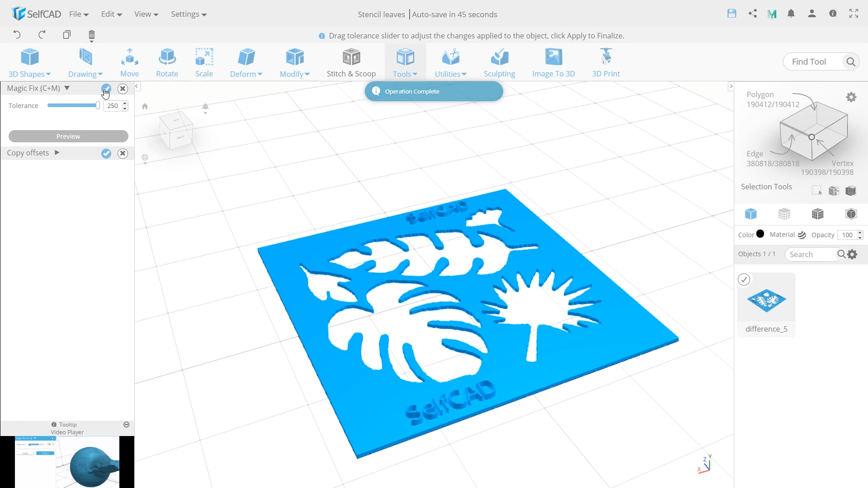The image size is (868, 488).
Task: Open the View menu
Action: click(146, 14)
